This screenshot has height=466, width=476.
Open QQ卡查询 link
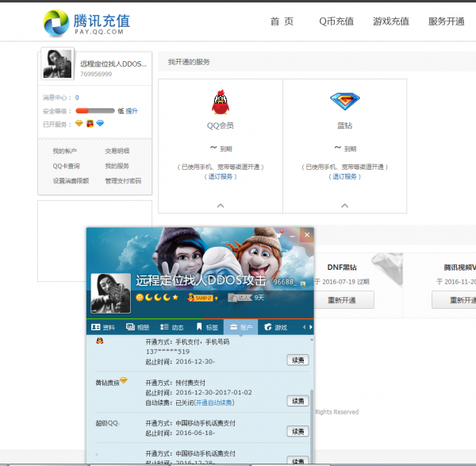tap(66, 166)
